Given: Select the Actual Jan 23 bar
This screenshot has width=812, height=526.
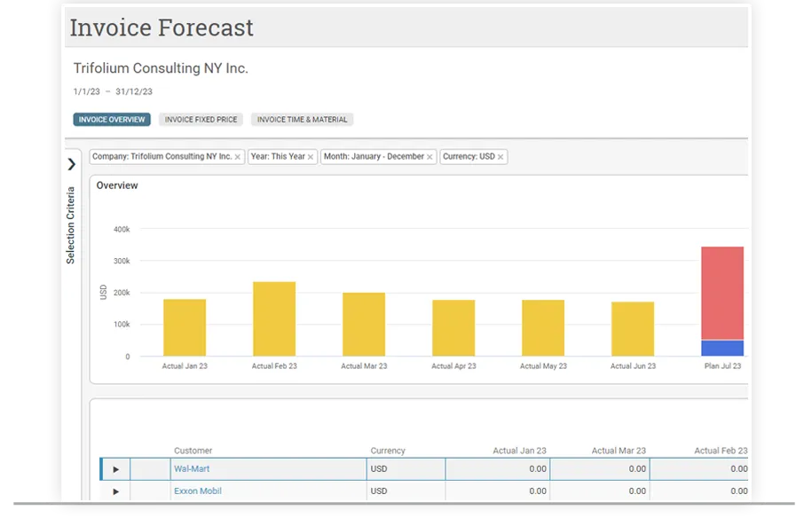Looking at the screenshot, I should click(185, 327).
